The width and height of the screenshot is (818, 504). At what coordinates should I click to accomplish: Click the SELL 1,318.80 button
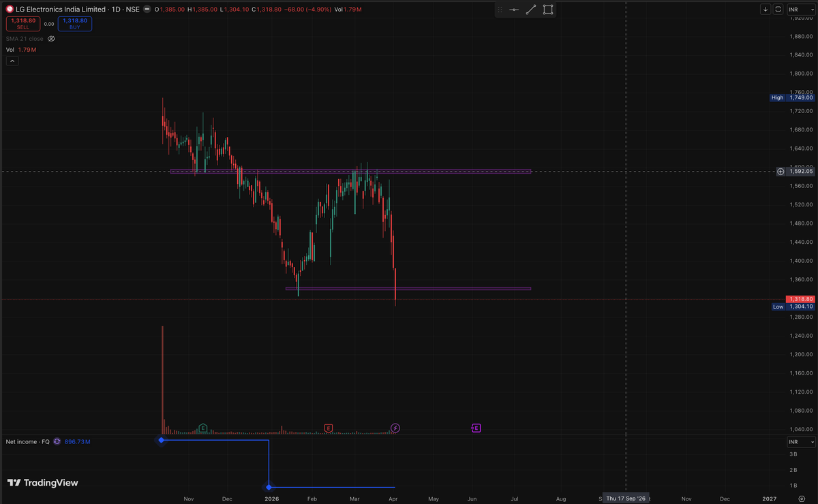pyautogui.click(x=23, y=24)
